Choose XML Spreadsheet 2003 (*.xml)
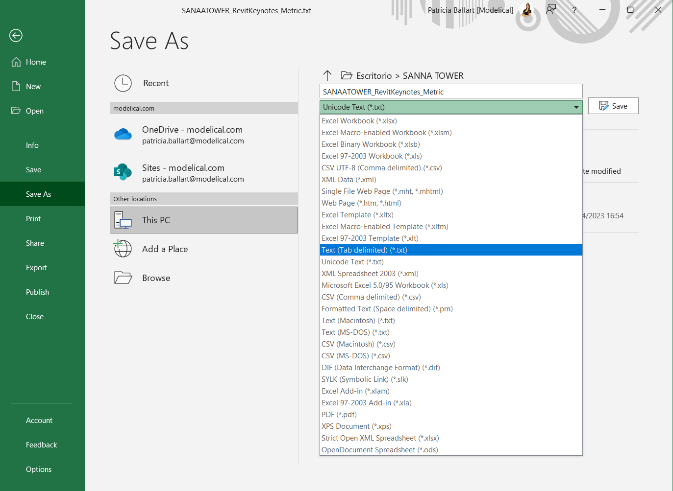 coord(451,273)
